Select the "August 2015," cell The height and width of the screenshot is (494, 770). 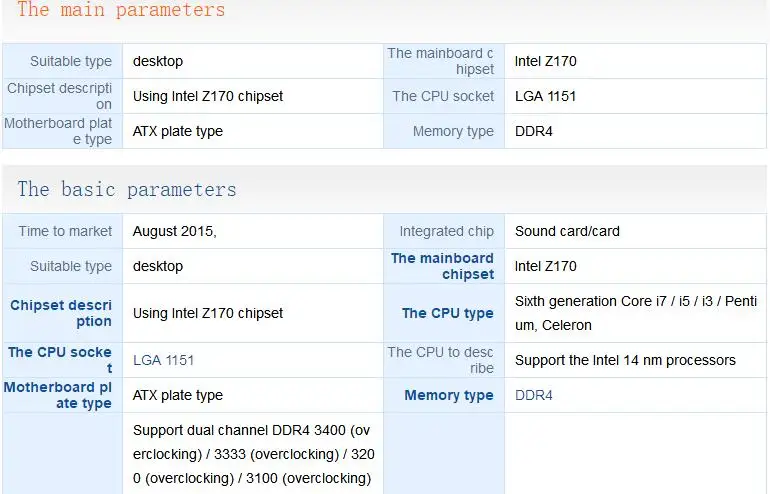click(174, 231)
